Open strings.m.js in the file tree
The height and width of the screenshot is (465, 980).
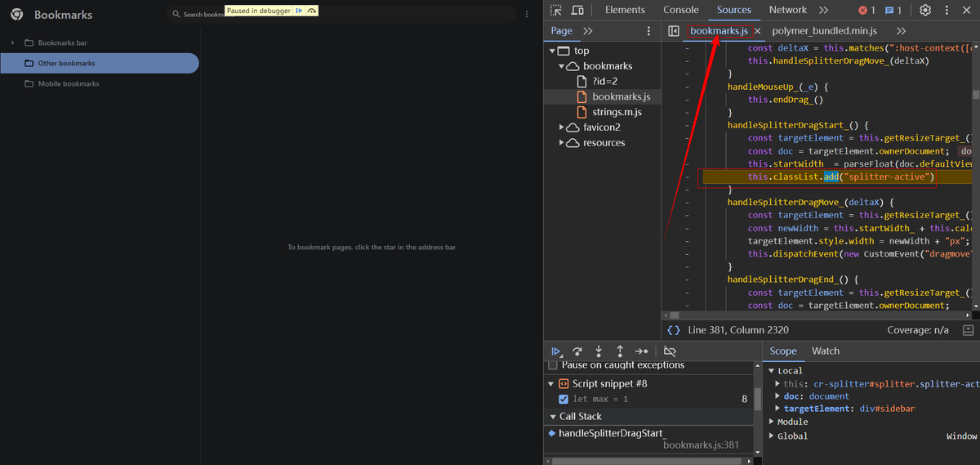pyautogui.click(x=617, y=112)
